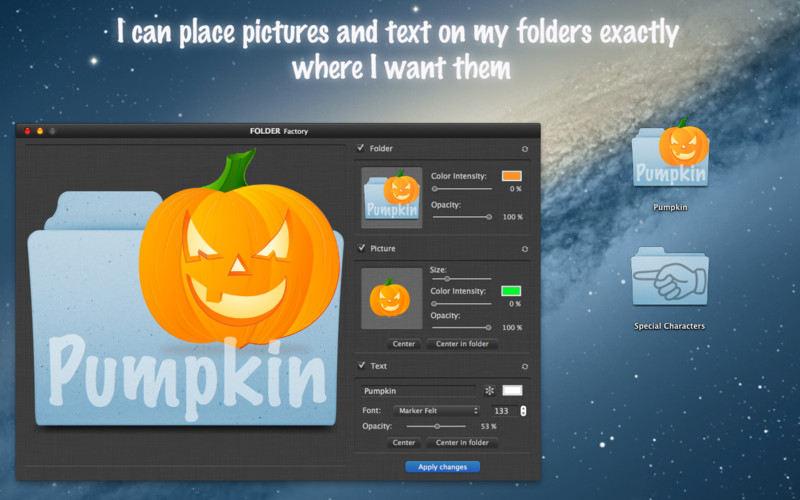Open the Marker Felt font dropdown
The height and width of the screenshot is (500, 800).
tap(437, 410)
